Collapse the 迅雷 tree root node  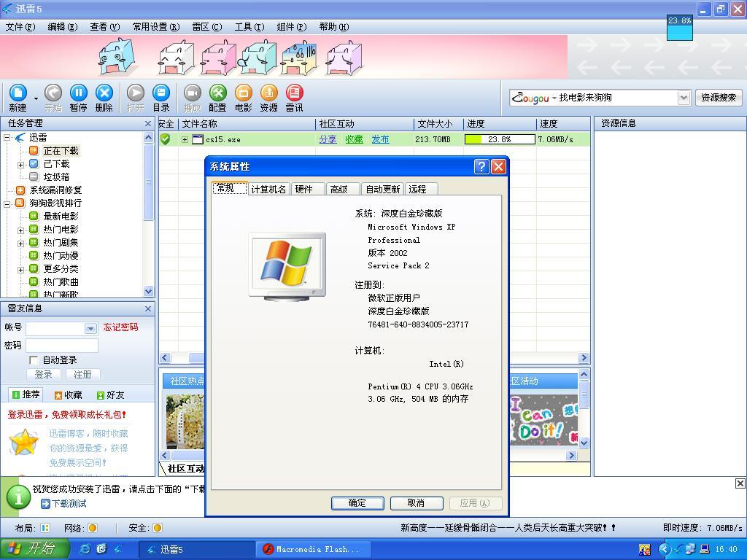[x=7, y=138]
